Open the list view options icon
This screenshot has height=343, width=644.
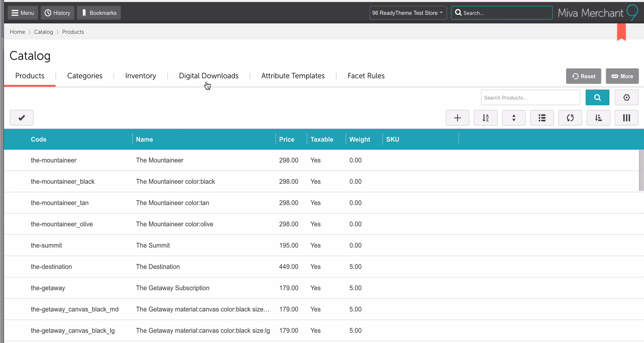pos(542,118)
